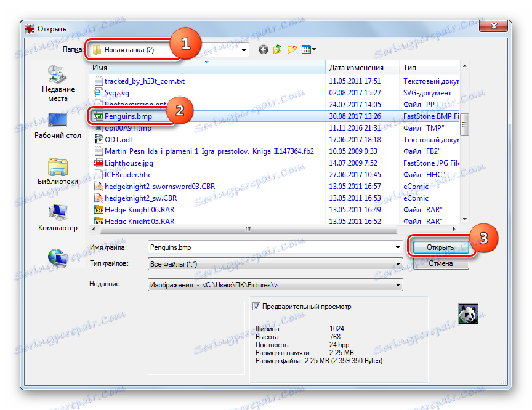Image resolution: width=532 pixels, height=410 pixels.
Task: Sort by Дата изменения column header
Action: pyautogui.click(x=362, y=68)
